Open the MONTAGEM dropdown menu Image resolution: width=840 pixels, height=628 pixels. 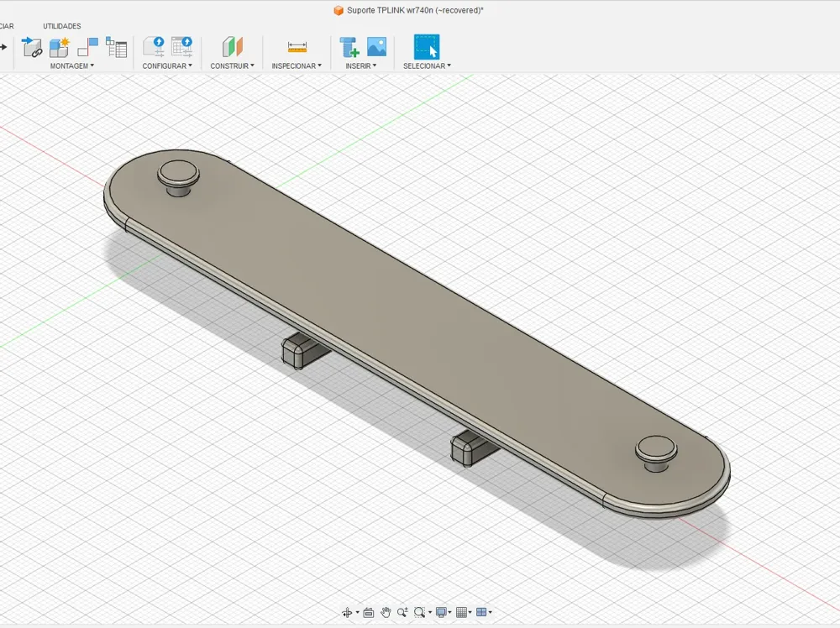[71, 65]
